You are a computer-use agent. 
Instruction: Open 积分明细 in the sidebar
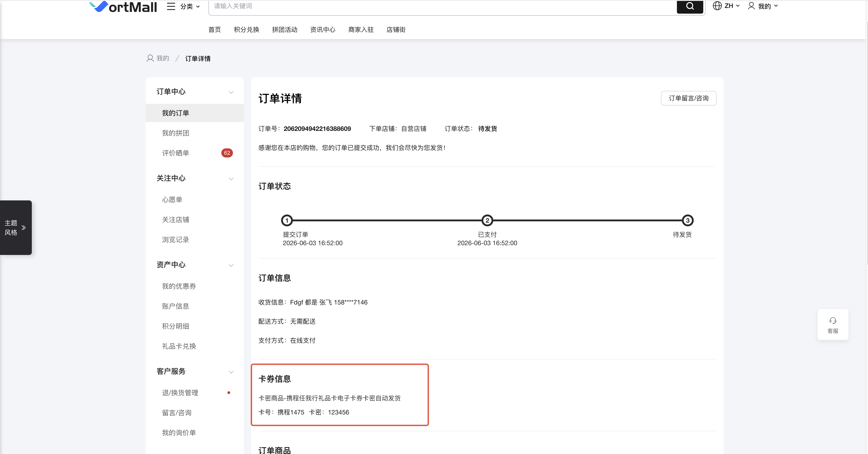(x=176, y=326)
